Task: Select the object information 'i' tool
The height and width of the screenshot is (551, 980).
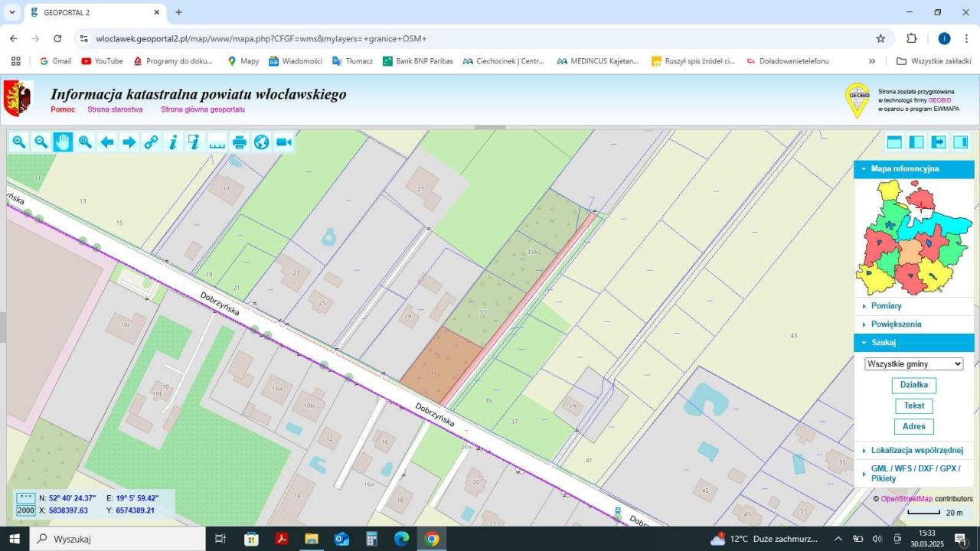Action: point(173,142)
